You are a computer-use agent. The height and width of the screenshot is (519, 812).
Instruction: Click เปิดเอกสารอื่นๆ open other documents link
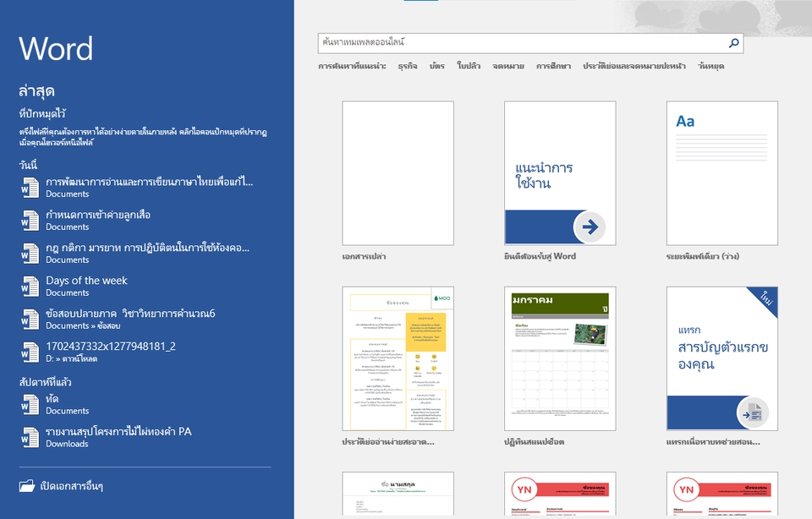pyautogui.click(x=71, y=486)
